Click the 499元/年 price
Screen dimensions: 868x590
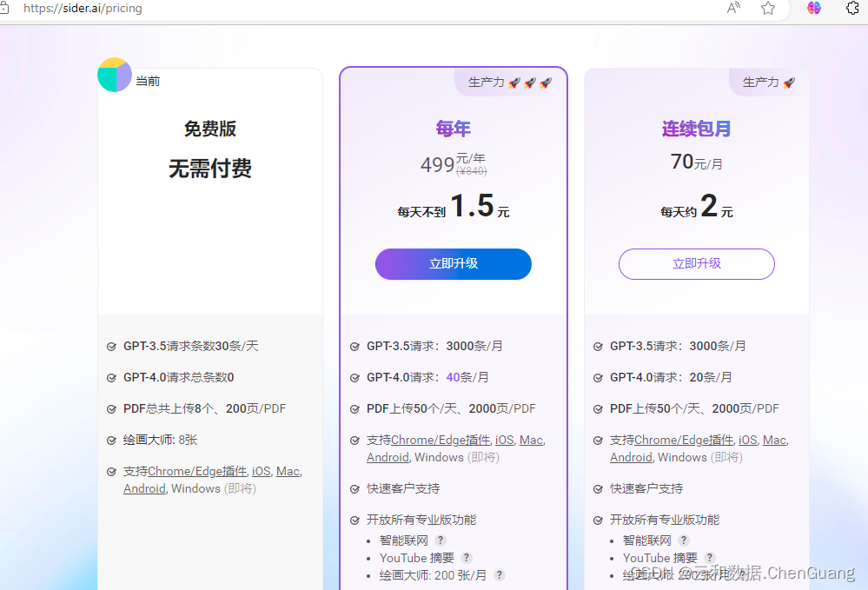point(454,164)
